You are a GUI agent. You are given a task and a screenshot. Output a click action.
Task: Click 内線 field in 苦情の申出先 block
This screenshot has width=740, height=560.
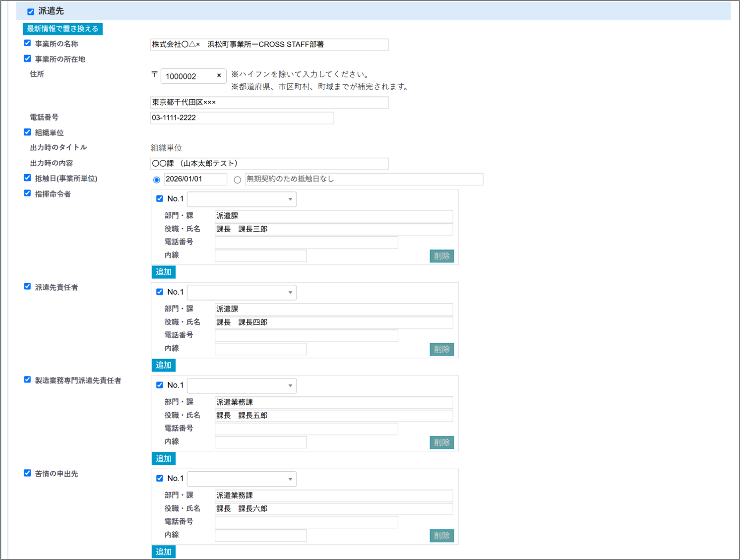pyautogui.click(x=260, y=535)
